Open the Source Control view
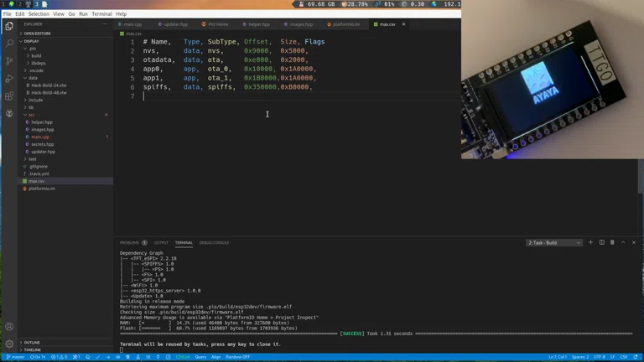This screenshot has height=362, width=644. pyautogui.click(x=9, y=61)
